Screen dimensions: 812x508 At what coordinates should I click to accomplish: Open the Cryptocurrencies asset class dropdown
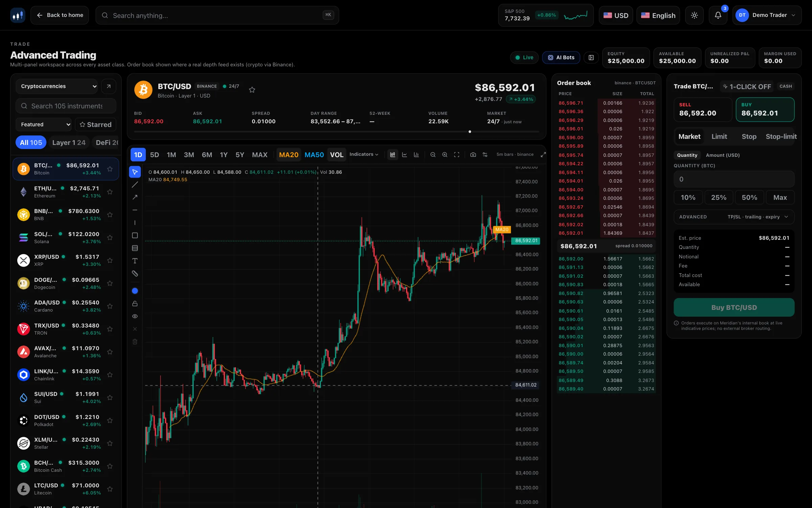click(x=57, y=86)
